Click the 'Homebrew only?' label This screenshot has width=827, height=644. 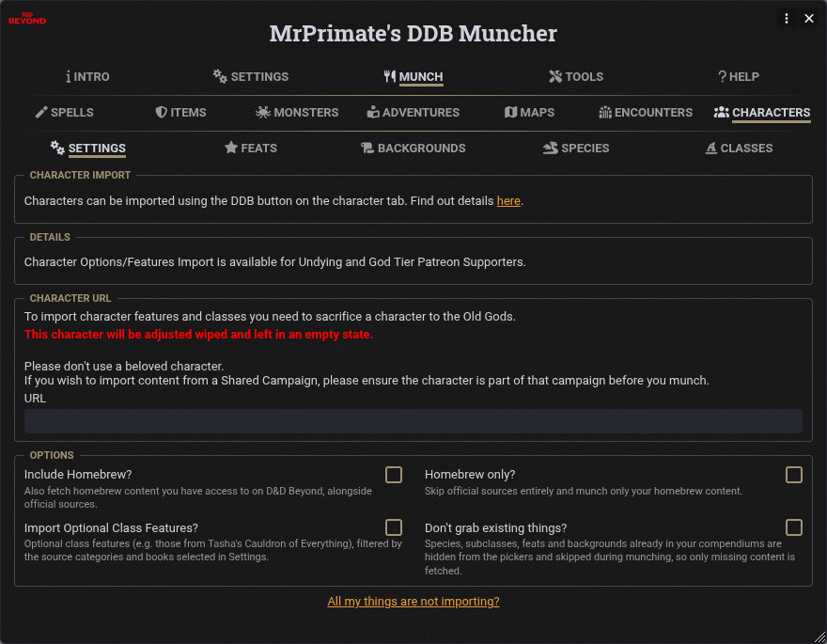click(x=470, y=475)
